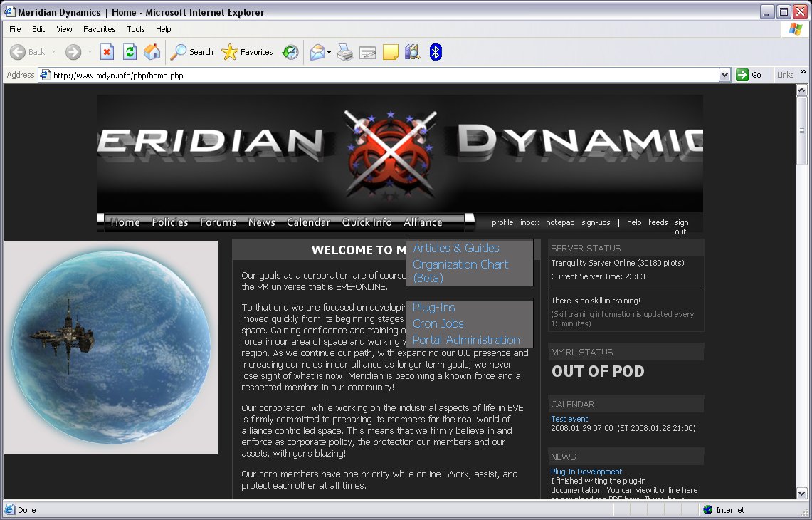Click the green Go arrow button

(x=742, y=75)
